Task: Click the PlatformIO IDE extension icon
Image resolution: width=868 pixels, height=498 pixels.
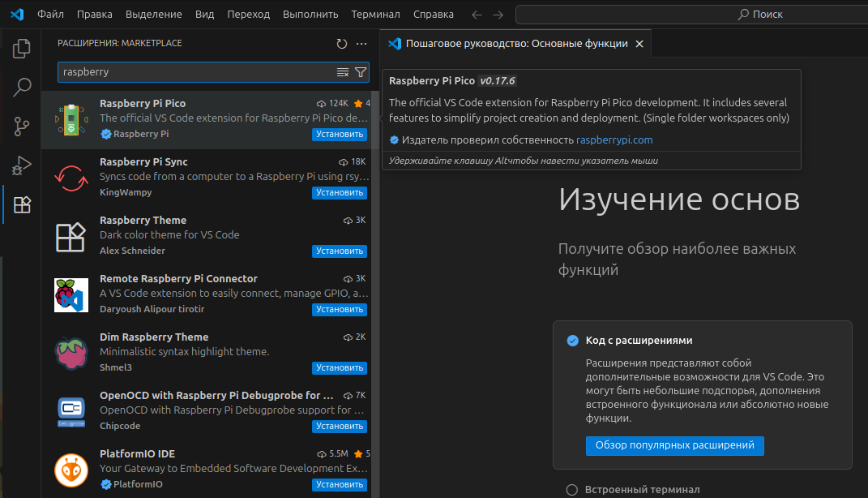Action: click(71, 470)
